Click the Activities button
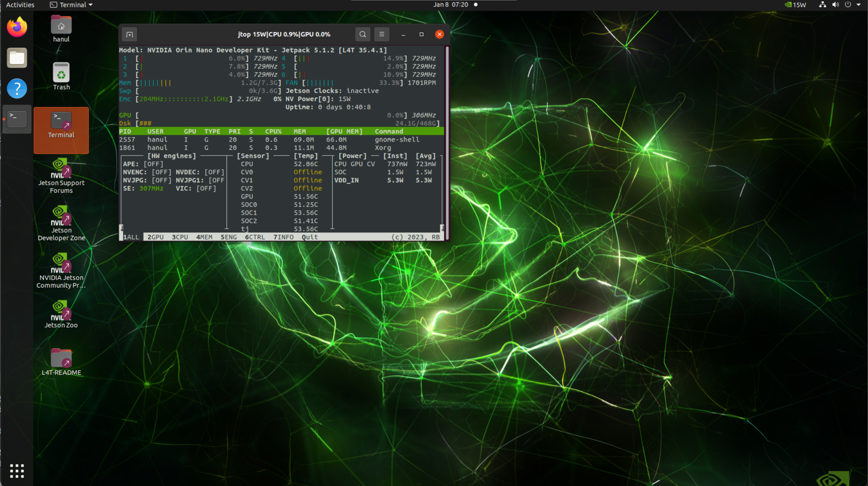 click(x=20, y=5)
